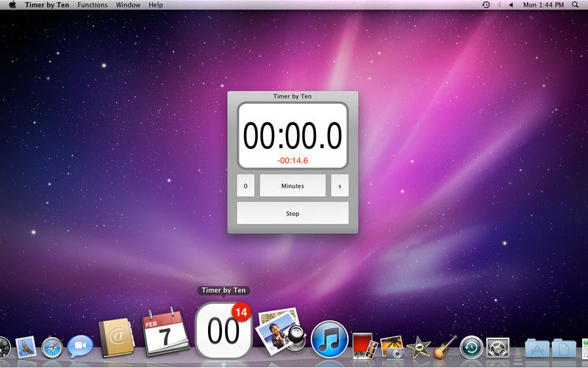Open the Help menu
The image size is (588, 368).
156,5
